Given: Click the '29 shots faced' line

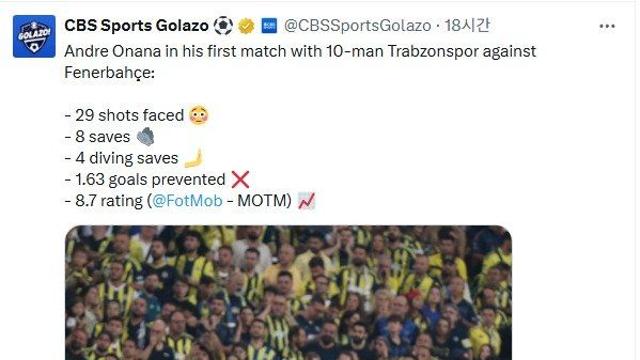Looking at the screenshot, I should 124,116.
